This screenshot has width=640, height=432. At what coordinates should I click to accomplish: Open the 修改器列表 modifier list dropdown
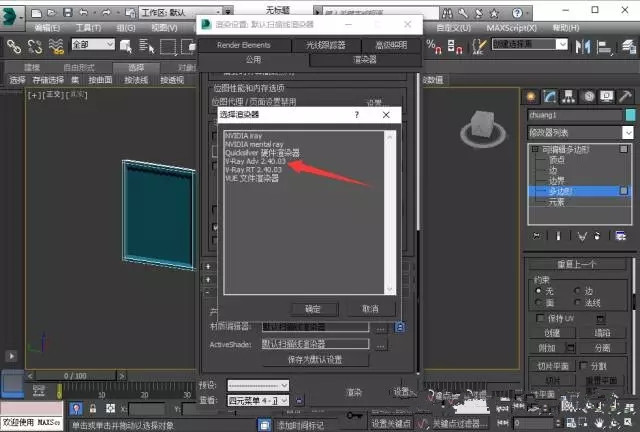click(x=580, y=133)
